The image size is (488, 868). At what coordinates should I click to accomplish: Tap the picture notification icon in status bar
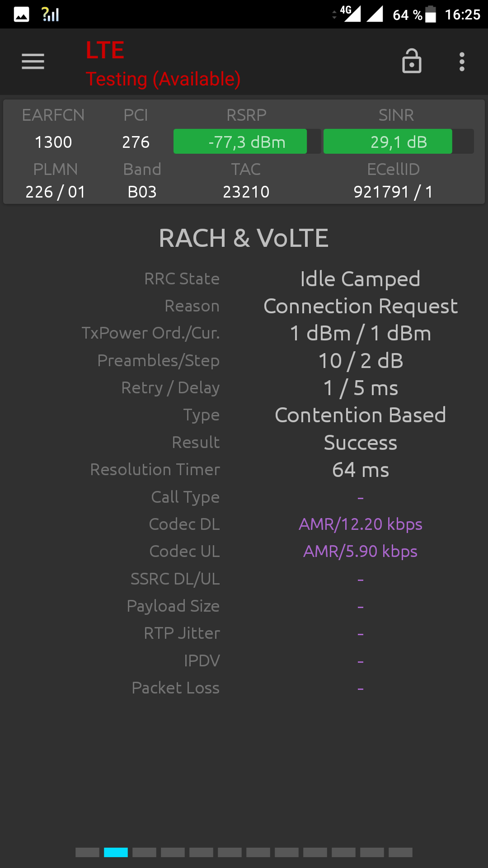(21, 14)
